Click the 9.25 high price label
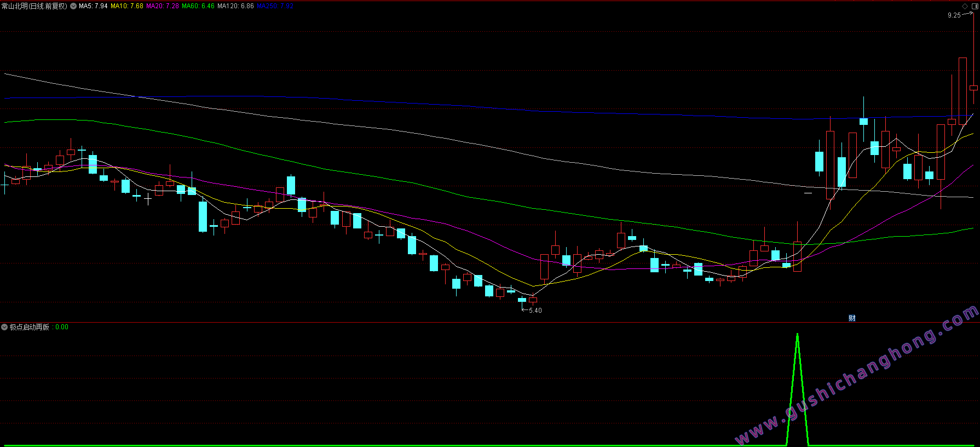The image size is (980, 447). [x=954, y=15]
